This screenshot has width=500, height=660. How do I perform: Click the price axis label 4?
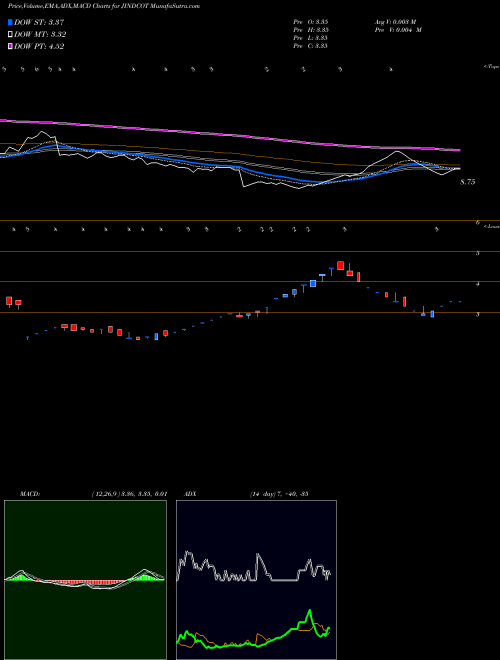(478, 284)
